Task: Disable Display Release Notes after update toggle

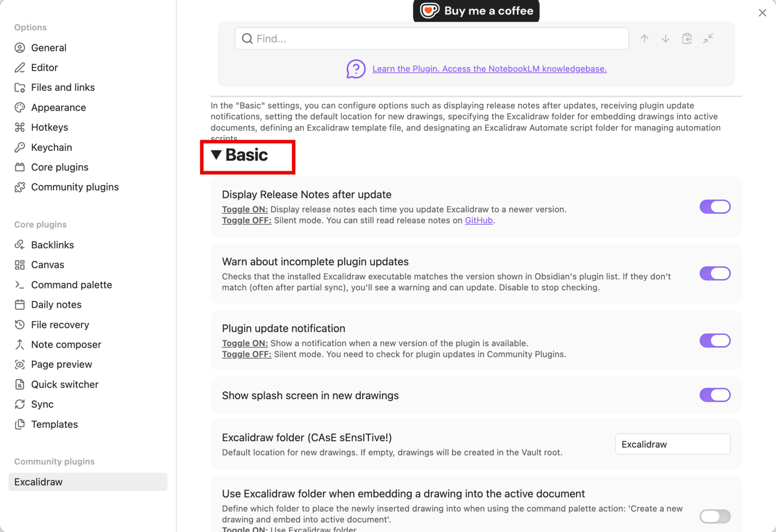Action: pos(715,207)
